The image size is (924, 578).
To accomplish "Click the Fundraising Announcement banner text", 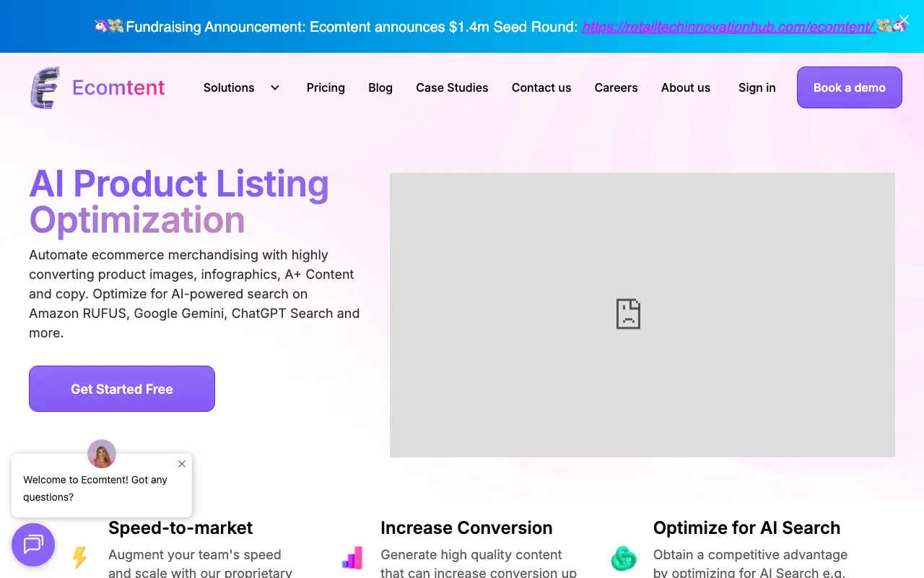I will click(352, 27).
